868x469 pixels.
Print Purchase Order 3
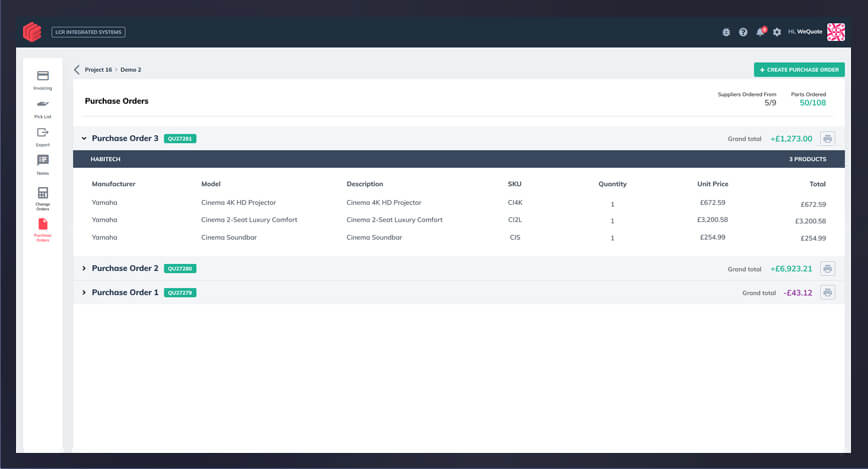(827, 138)
